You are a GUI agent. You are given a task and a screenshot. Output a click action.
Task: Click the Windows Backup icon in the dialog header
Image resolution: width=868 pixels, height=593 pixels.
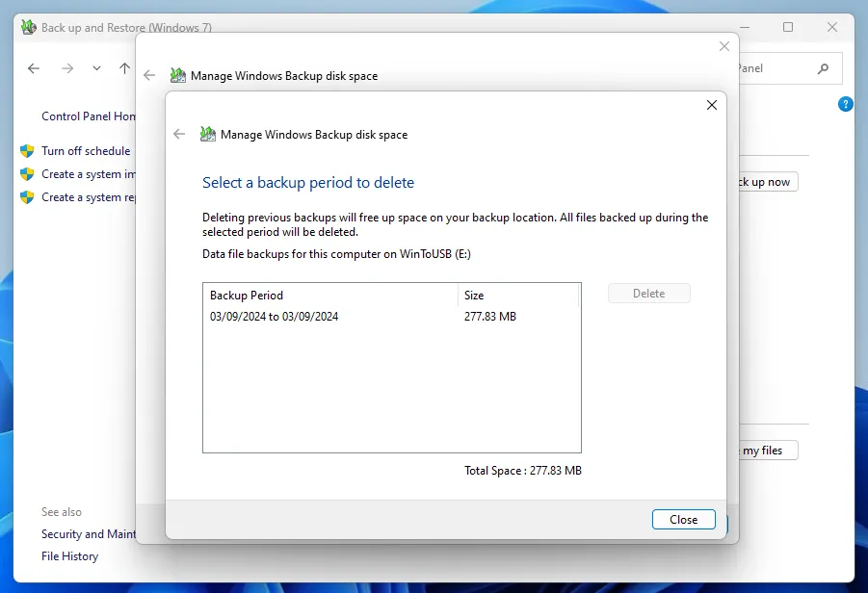(207, 134)
